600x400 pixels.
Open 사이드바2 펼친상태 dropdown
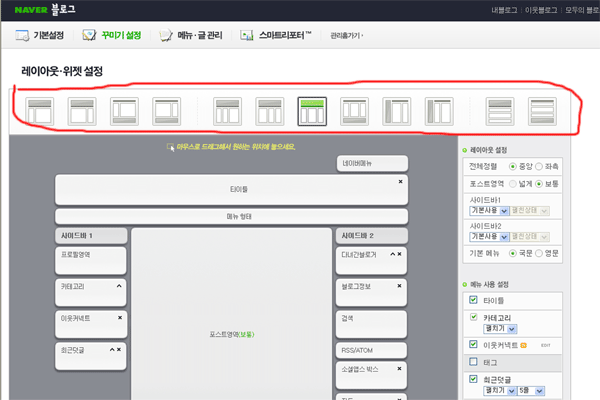530,237
